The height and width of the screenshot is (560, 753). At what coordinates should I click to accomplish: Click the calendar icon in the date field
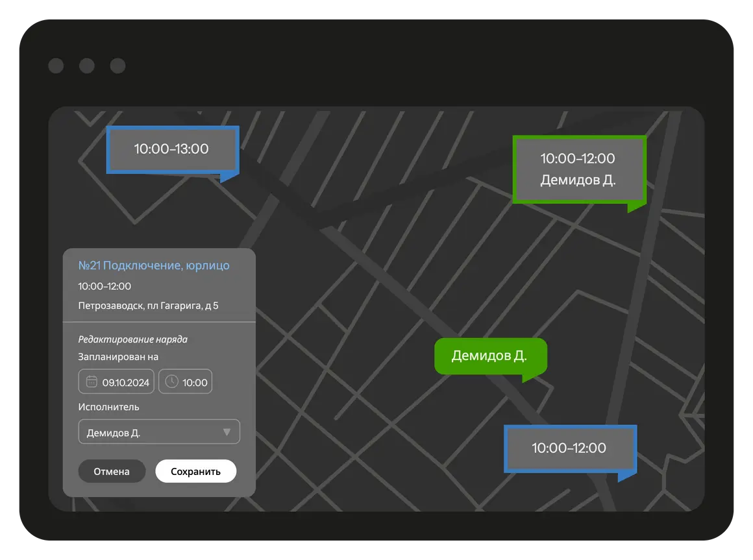[x=92, y=382]
